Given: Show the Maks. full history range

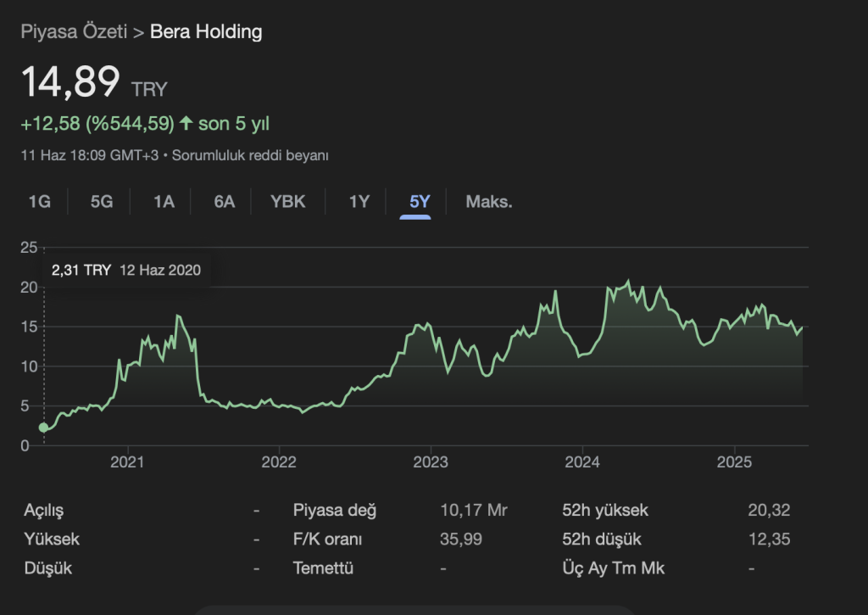Looking at the screenshot, I should [x=489, y=202].
